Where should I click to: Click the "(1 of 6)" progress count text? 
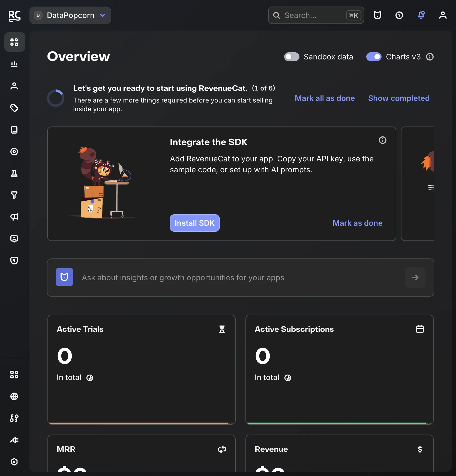tap(263, 88)
